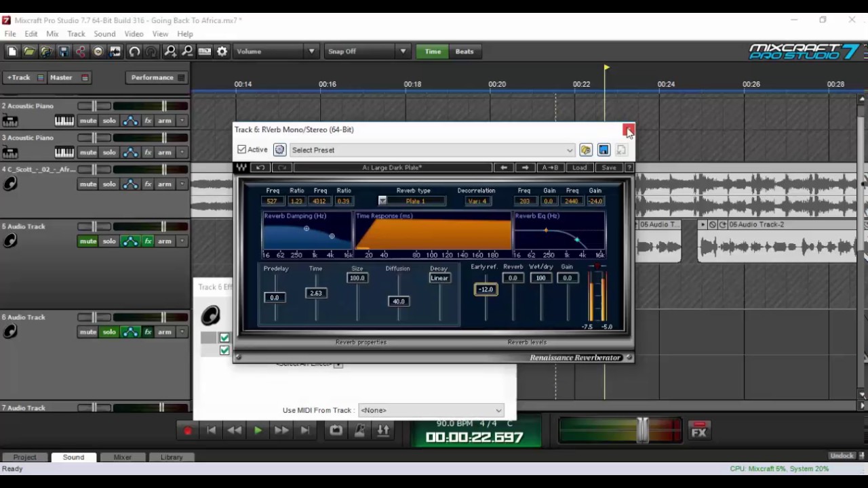Open Preferences gear icon in toolbar
This screenshot has width=868, height=488.
tap(222, 52)
